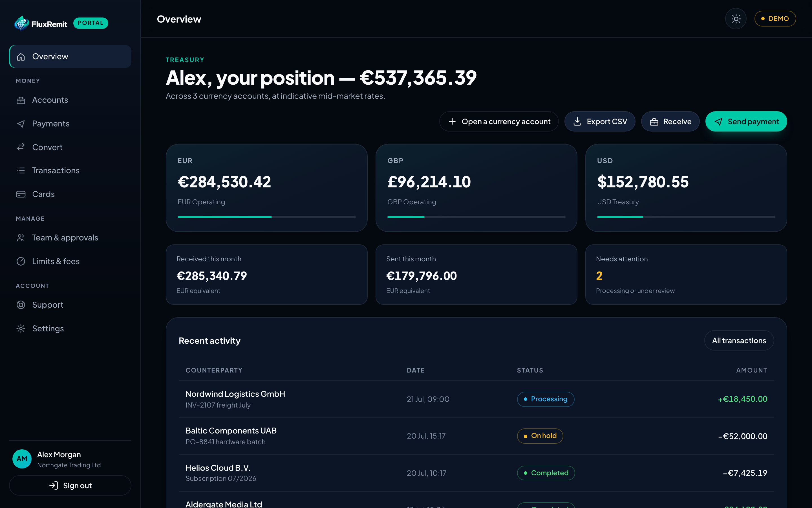Click the EUR card balance progress bar
Screen dimensions: 812x508
click(267, 217)
